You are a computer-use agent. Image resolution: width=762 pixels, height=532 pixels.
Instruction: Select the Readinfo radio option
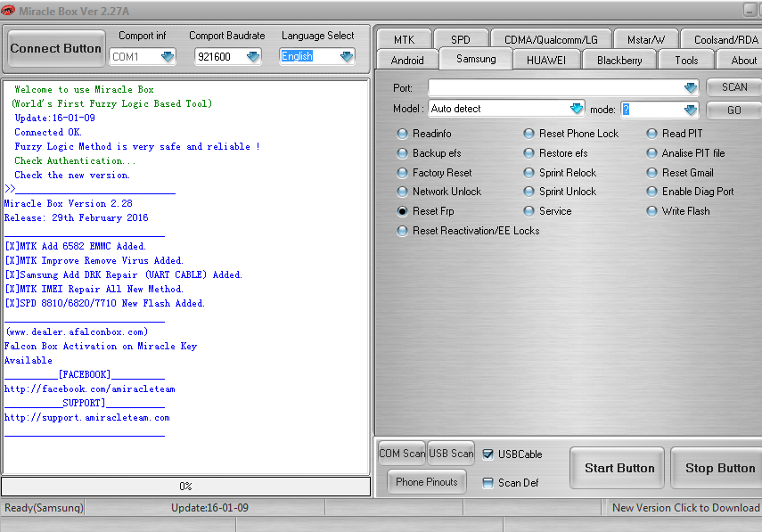tap(424, 134)
